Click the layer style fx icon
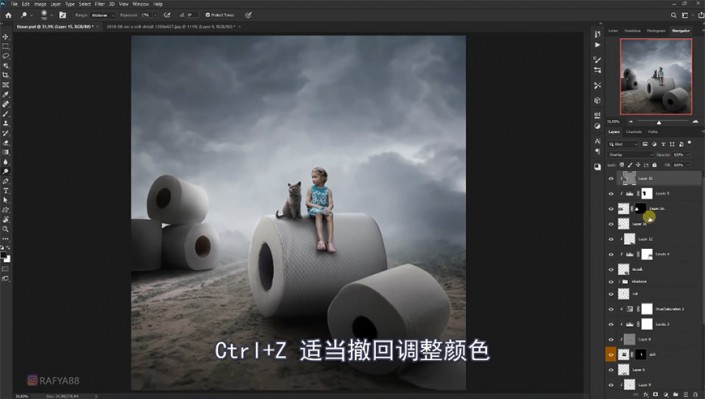Viewport: 705px width, 399px height. (x=646, y=395)
